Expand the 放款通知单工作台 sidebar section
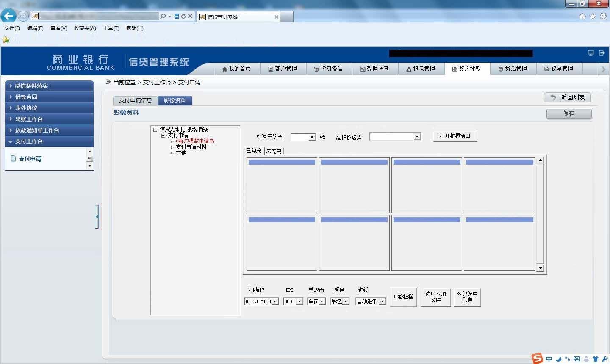Image resolution: width=610 pixels, height=364 pixels. coord(49,130)
